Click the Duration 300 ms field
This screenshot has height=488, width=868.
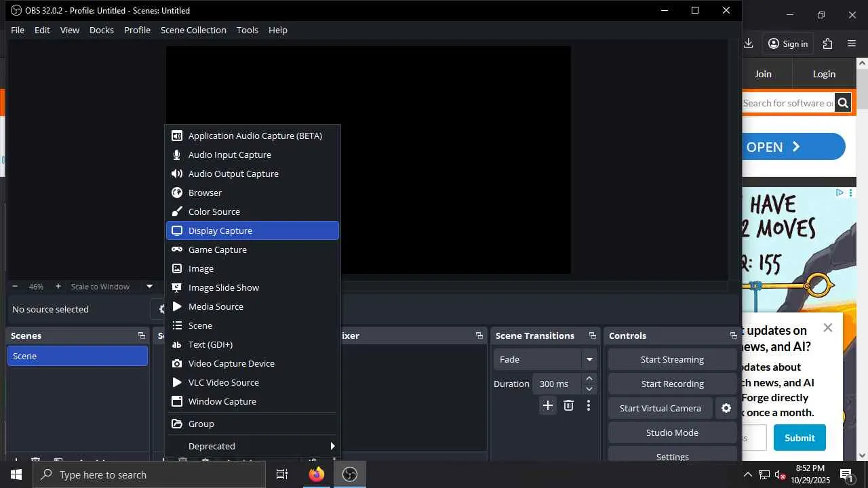557,384
